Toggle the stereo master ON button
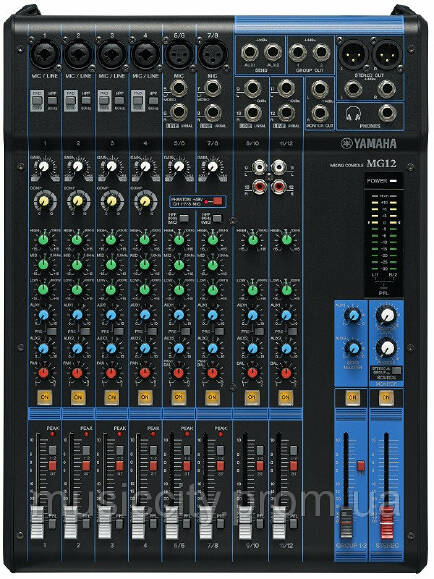The height and width of the screenshot is (579, 434). tap(386, 398)
